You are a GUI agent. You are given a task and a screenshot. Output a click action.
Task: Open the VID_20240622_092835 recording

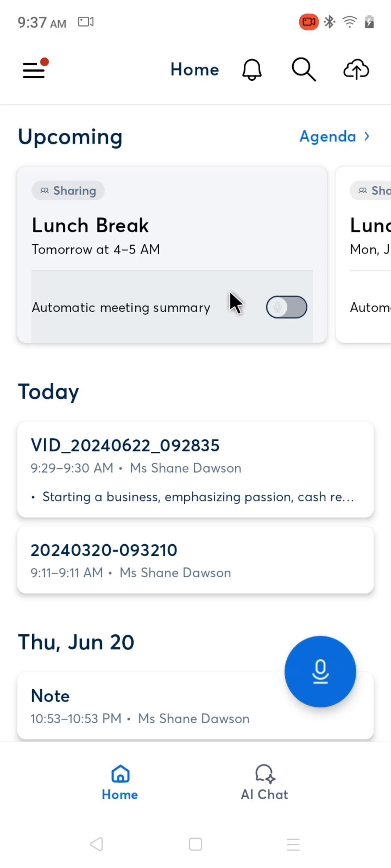[x=195, y=469]
